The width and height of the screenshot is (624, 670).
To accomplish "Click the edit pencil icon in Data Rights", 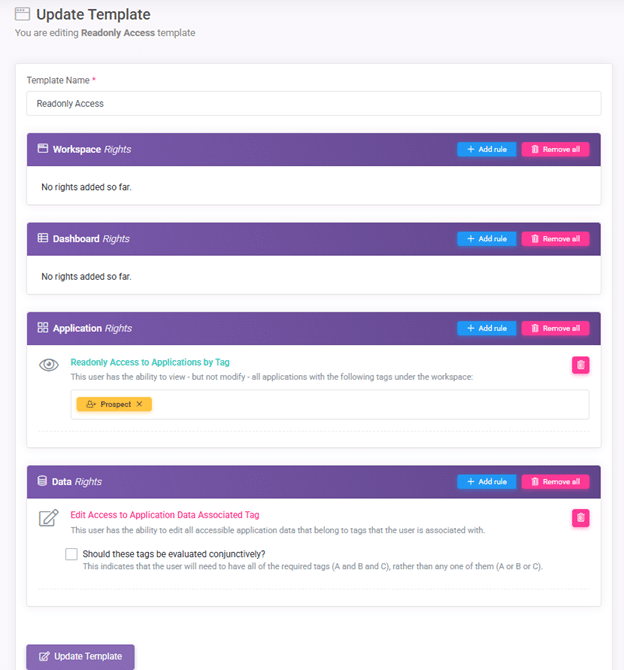I will (48, 518).
